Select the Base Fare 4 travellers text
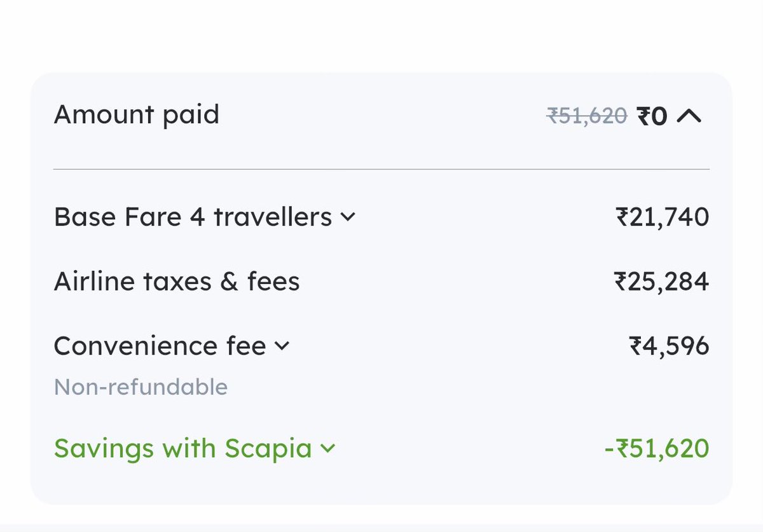This screenshot has width=763, height=532. pos(193,217)
